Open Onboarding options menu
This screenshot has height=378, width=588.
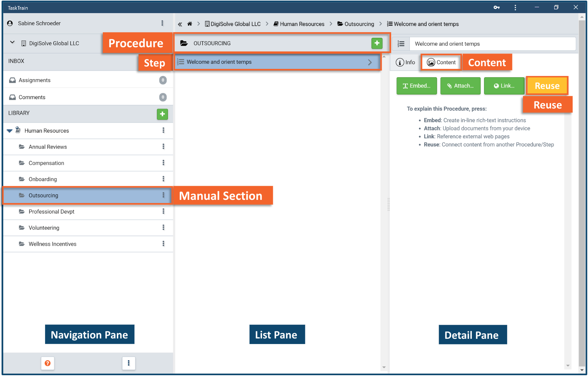click(x=163, y=179)
